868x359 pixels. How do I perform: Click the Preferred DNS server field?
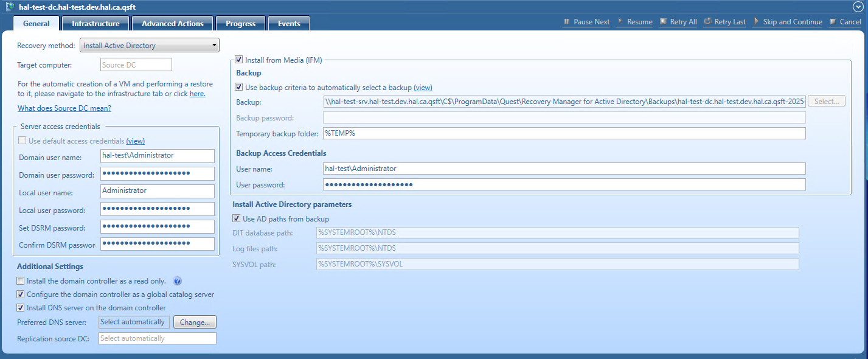pos(134,322)
